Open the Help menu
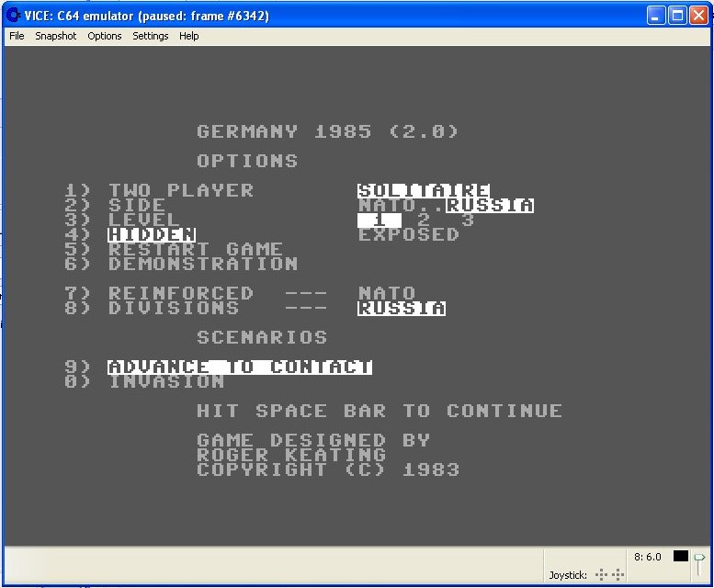This screenshot has height=588, width=714. (x=188, y=36)
